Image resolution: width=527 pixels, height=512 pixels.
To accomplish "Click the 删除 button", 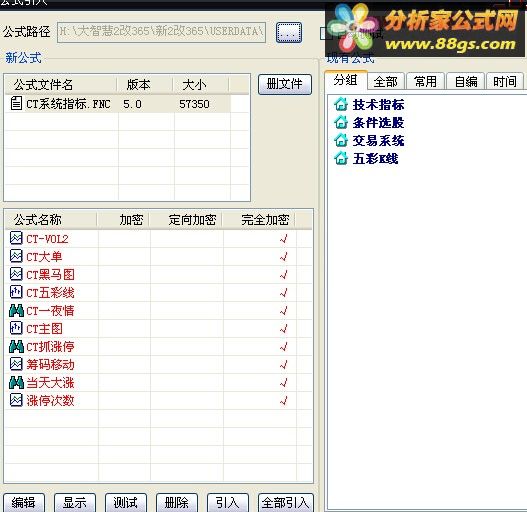I will (177, 503).
